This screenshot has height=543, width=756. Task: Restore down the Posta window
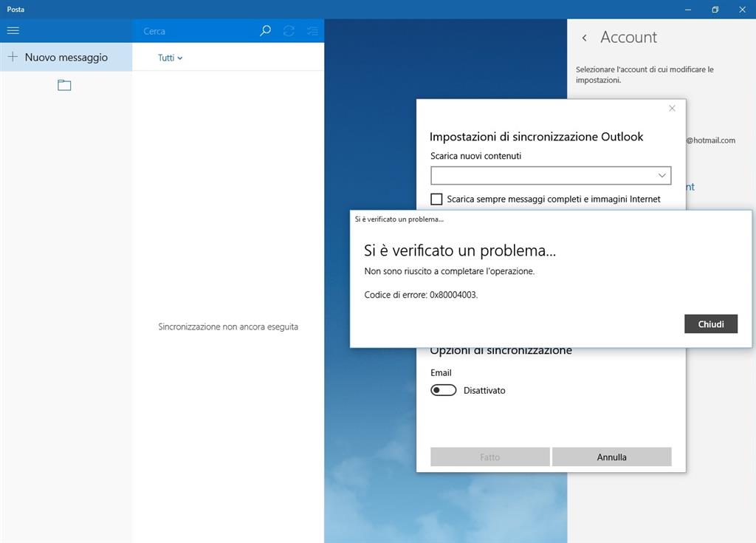(x=715, y=9)
